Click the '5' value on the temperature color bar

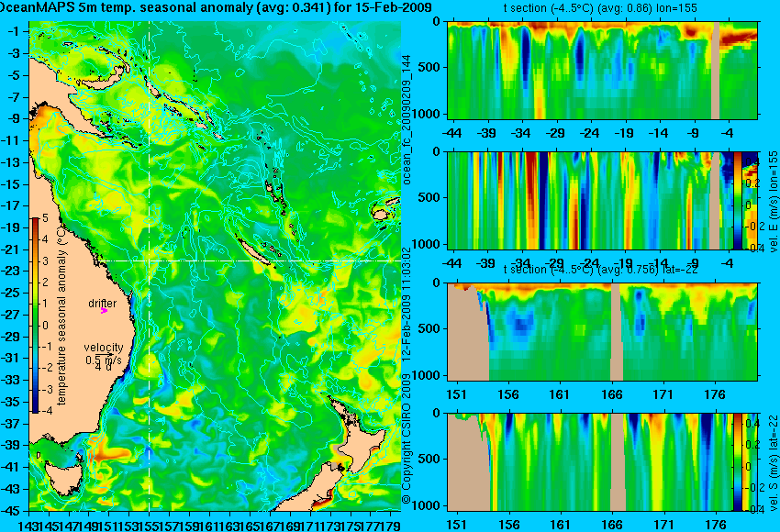coord(45,217)
